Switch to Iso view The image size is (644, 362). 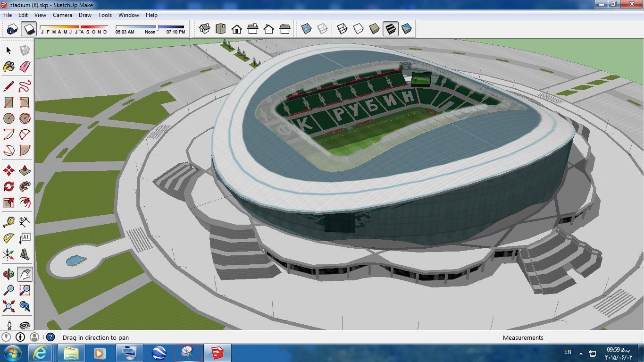[204, 29]
